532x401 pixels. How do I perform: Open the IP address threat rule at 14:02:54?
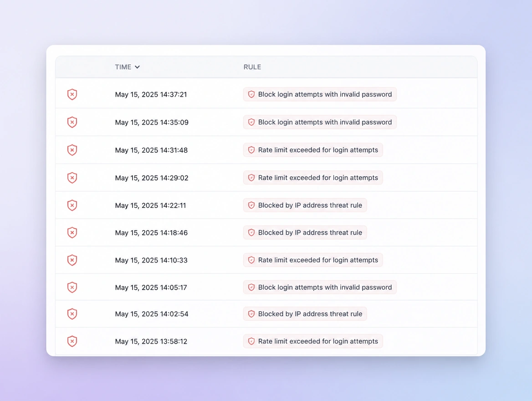[305, 314]
